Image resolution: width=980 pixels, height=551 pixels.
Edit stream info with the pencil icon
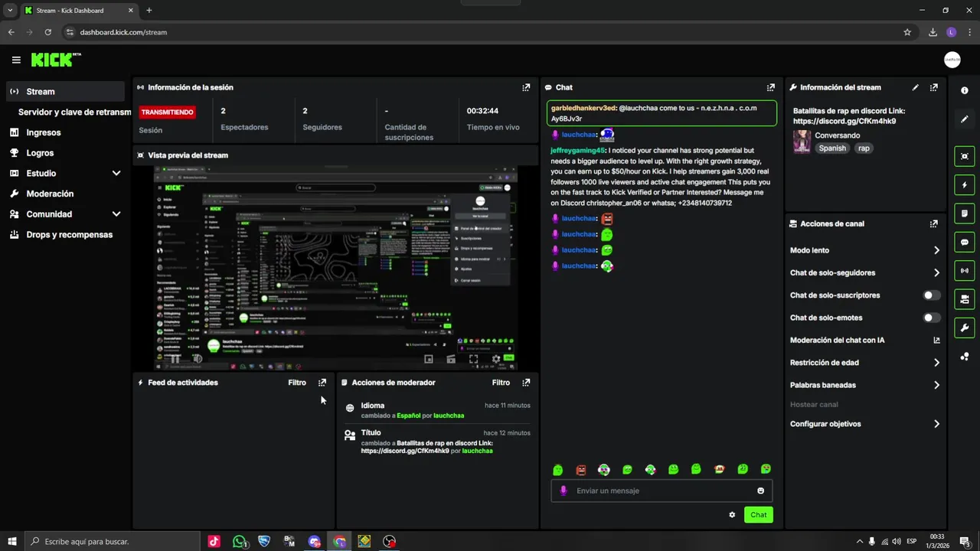point(916,87)
